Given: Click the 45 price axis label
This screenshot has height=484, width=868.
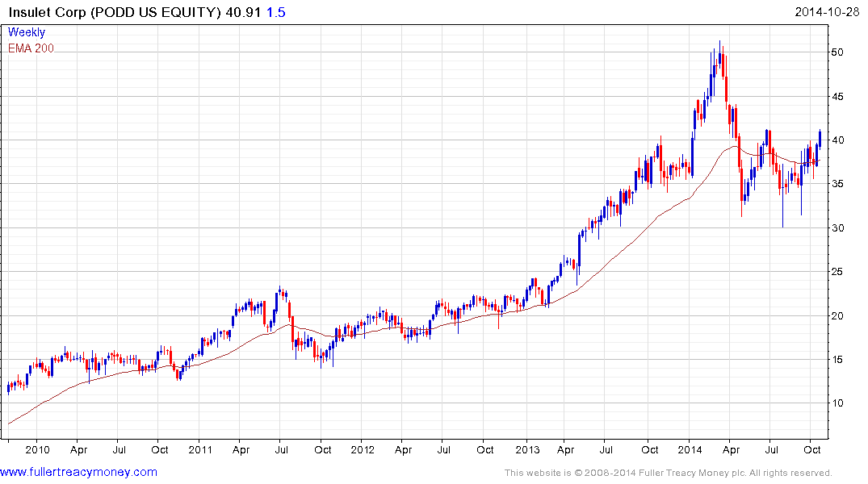Looking at the screenshot, I should 837,96.
